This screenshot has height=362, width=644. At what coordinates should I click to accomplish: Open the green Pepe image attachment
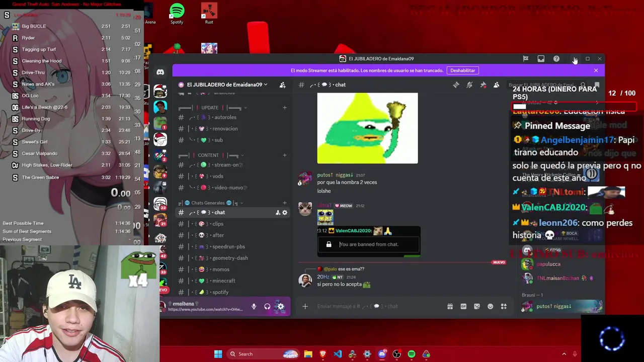pyautogui.click(x=367, y=128)
